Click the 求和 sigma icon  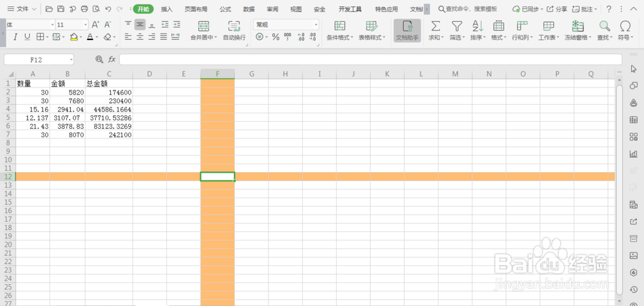coord(435,26)
